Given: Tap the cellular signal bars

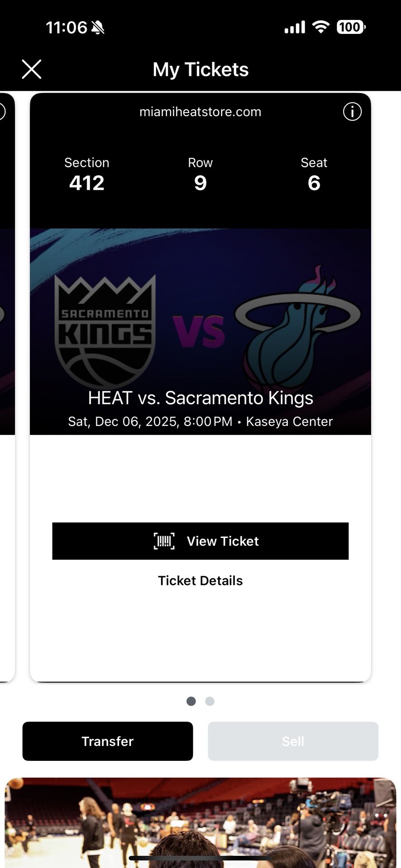Looking at the screenshot, I should tap(295, 26).
